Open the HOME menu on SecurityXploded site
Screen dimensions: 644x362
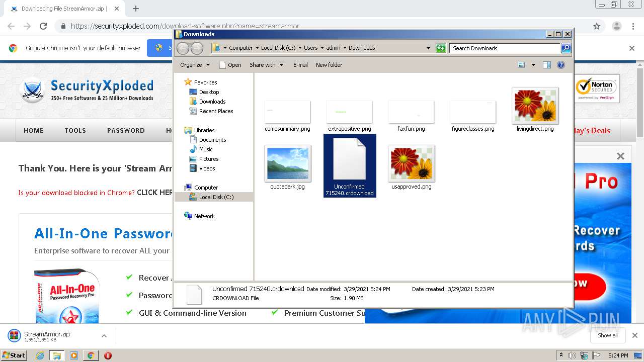34,130
